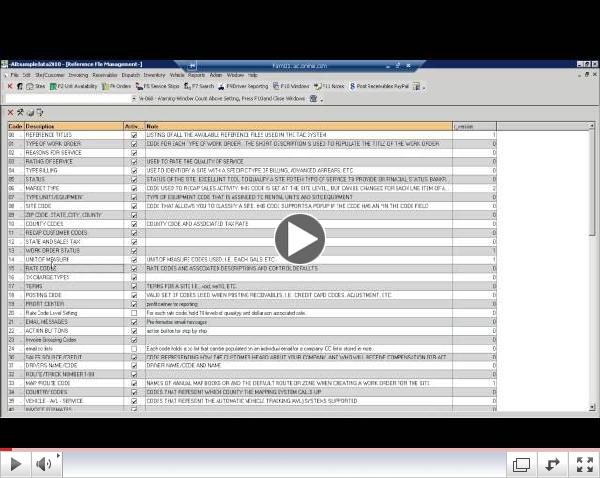Viewport: 600px width, 478px height.
Task: Toggle Active checkbox for ACTION BUTTONS
Action: 134,331
